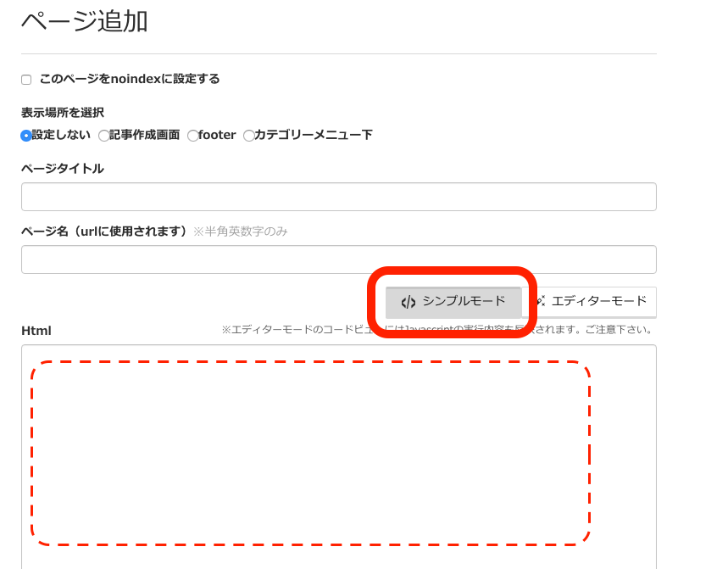Switch to エディターモード
The image size is (728, 569).
click(589, 302)
